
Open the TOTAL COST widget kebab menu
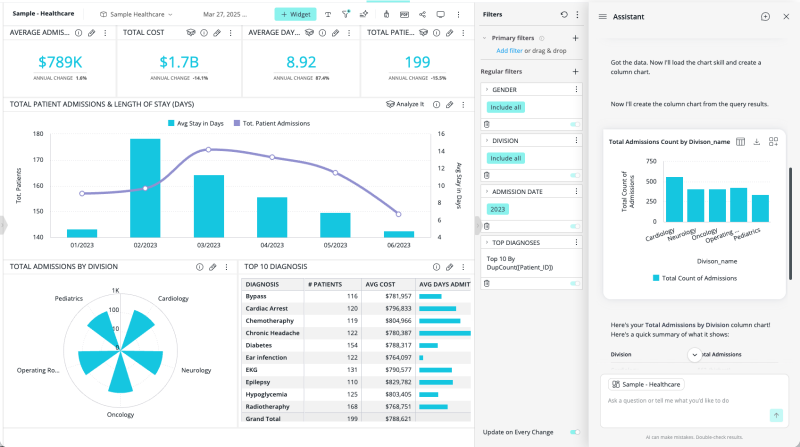231,33
